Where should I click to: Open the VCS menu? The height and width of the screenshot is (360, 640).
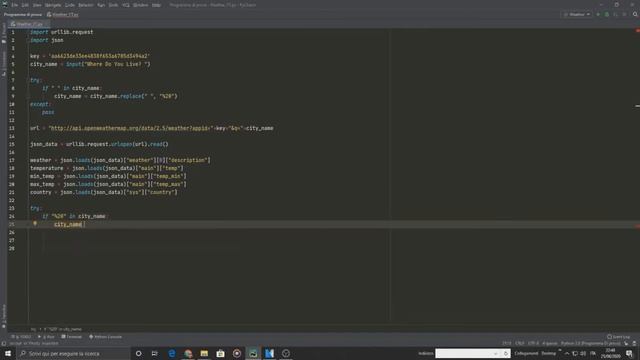(126, 5)
